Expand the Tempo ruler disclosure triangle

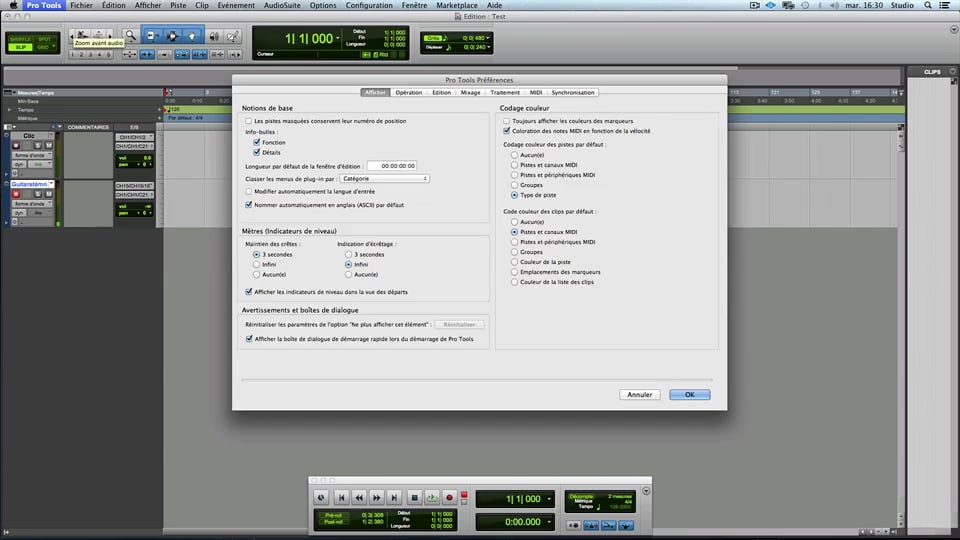pos(9,110)
